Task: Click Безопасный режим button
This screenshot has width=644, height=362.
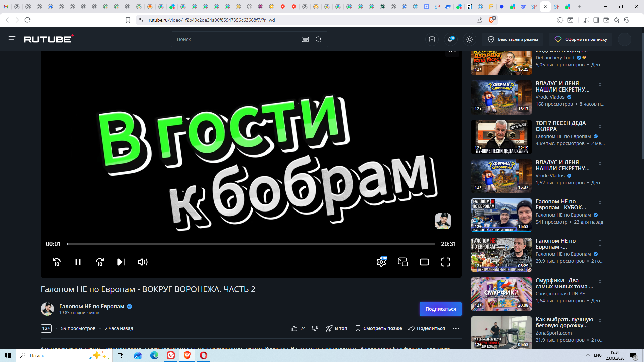Action: 513,39
